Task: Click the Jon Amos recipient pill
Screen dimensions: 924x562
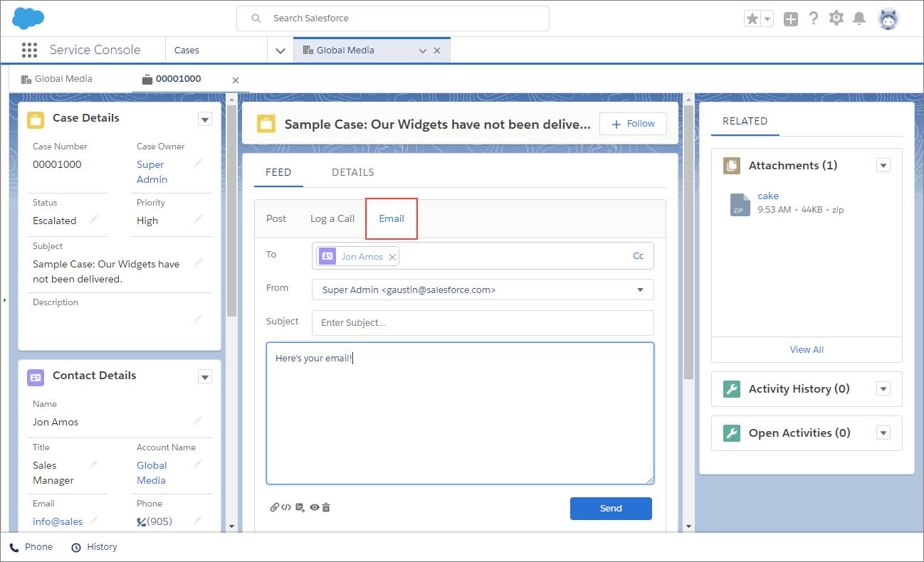Action: coord(358,257)
